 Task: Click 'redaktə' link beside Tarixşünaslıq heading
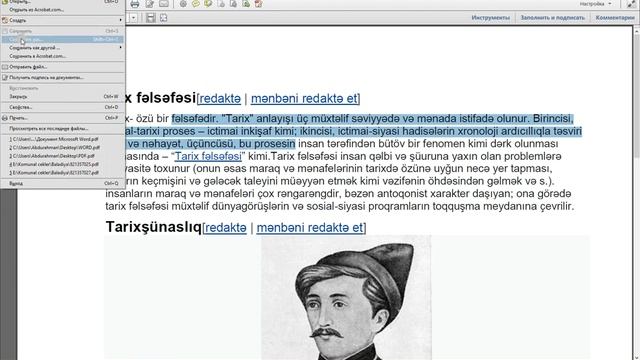click(226, 228)
